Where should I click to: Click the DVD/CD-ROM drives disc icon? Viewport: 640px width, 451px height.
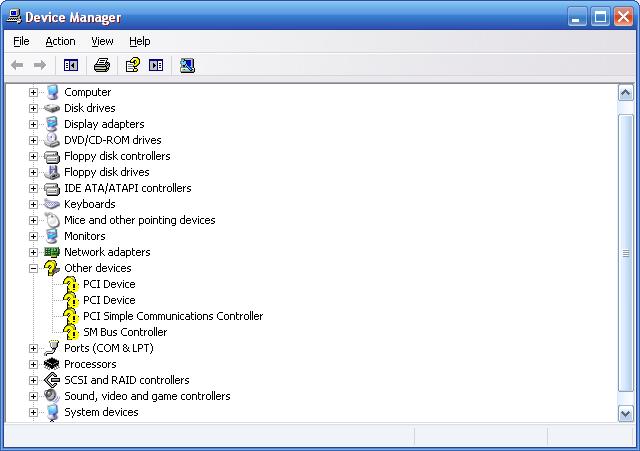(x=52, y=140)
